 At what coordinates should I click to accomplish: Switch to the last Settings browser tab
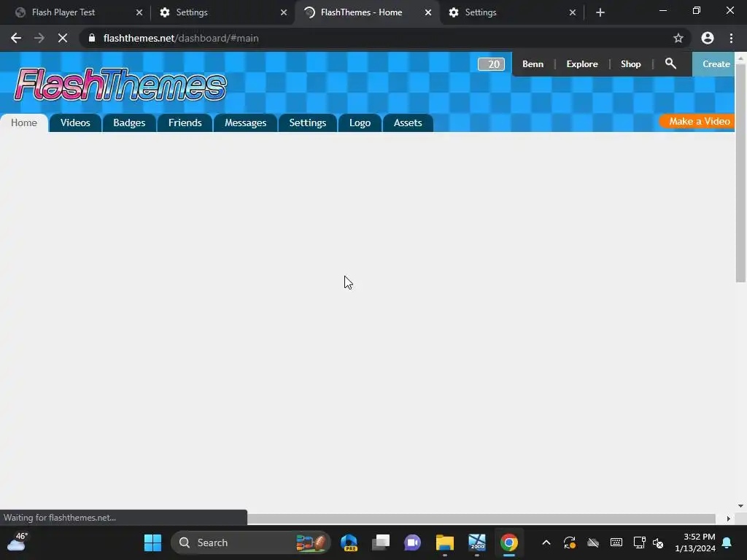click(x=512, y=12)
